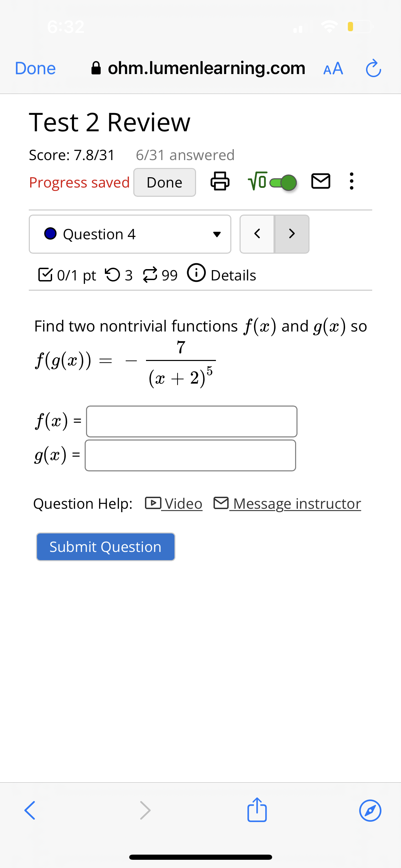Click the regenerate question icon showing 99

click(150, 274)
